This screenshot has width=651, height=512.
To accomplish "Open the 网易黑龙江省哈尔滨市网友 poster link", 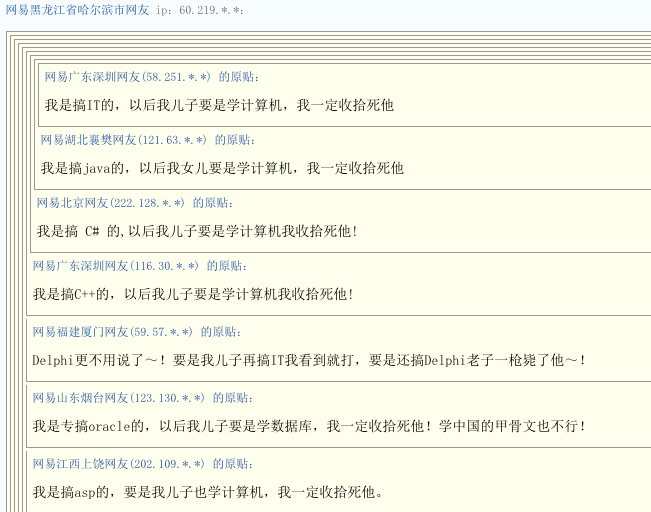I will pyautogui.click(x=77, y=10).
